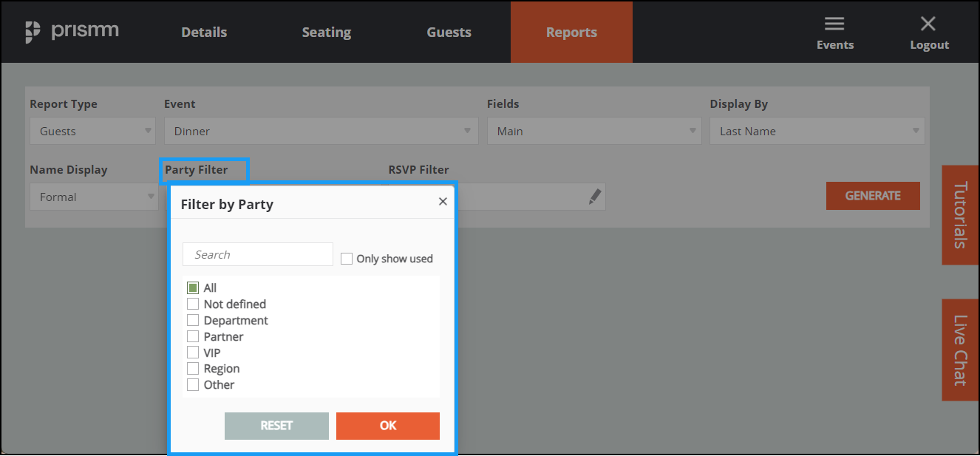This screenshot has width=980, height=456.
Task: Open the Display By dropdown
Action: click(x=817, y=131)
